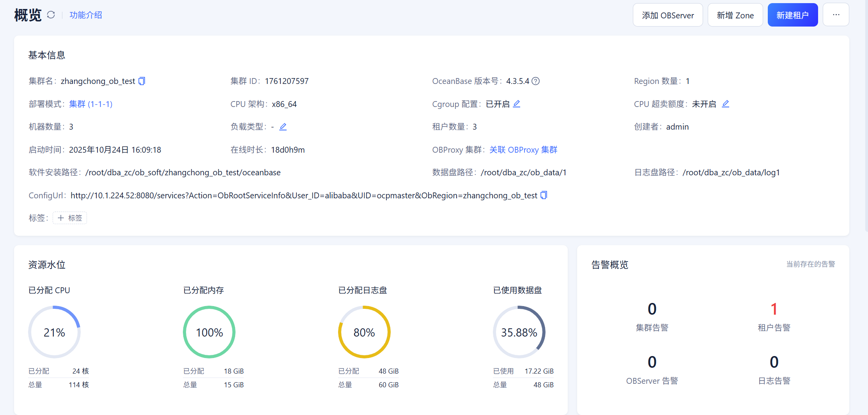Edit the 负载类型 value
This screenshot has width=868, height=415.
click(x=283, y=127)
